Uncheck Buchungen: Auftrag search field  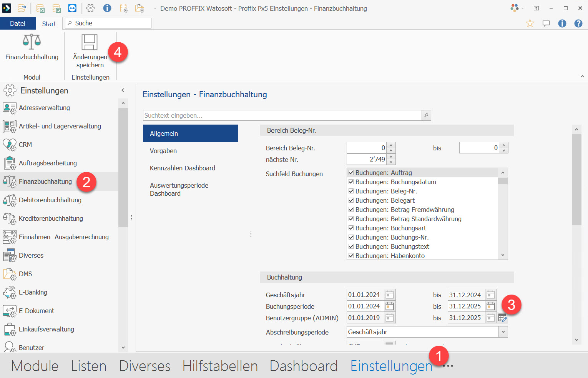351,172
